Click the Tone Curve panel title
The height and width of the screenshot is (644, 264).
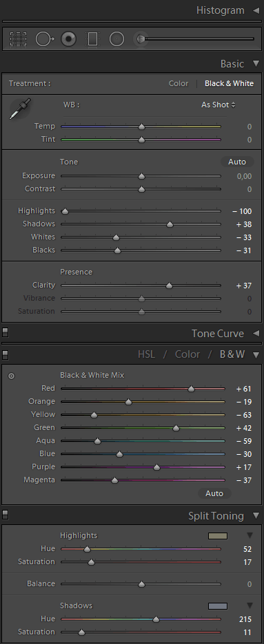pyautogui.click(x=218, y=334)
